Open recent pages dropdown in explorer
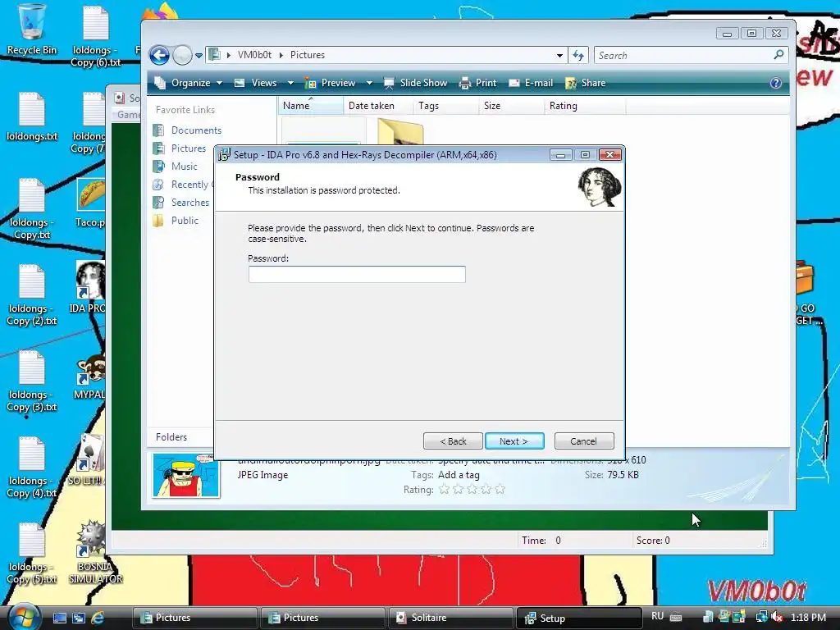 [199, 55]
